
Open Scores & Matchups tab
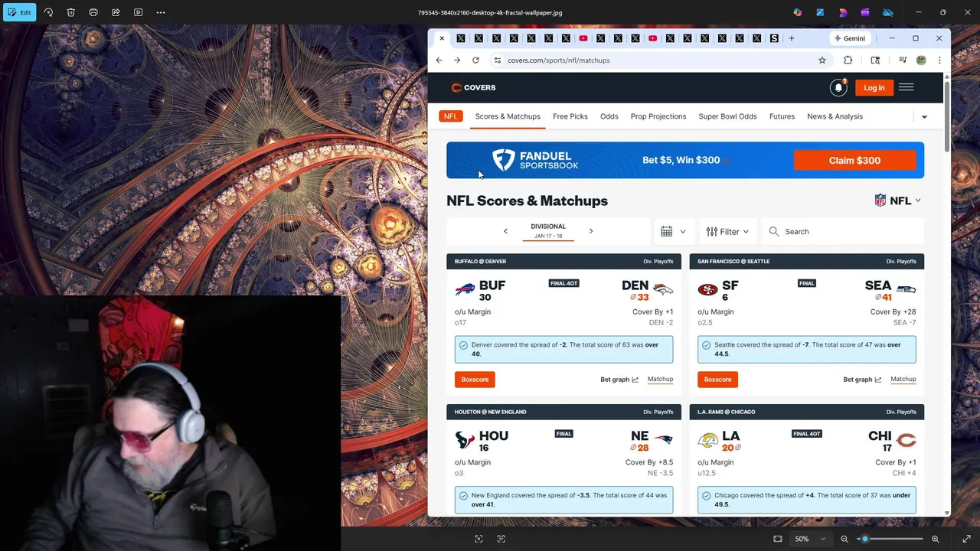(508, 116)
